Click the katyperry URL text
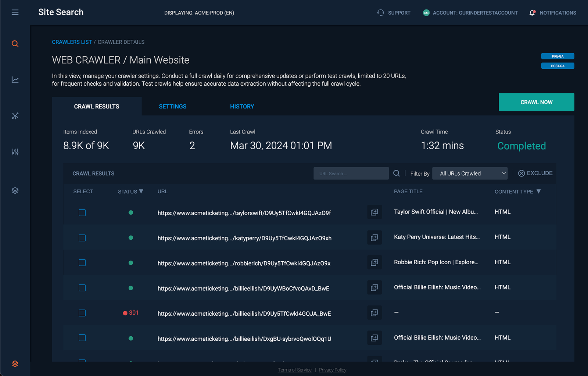Screen dimensions: 588x376 tap(244, 238)
